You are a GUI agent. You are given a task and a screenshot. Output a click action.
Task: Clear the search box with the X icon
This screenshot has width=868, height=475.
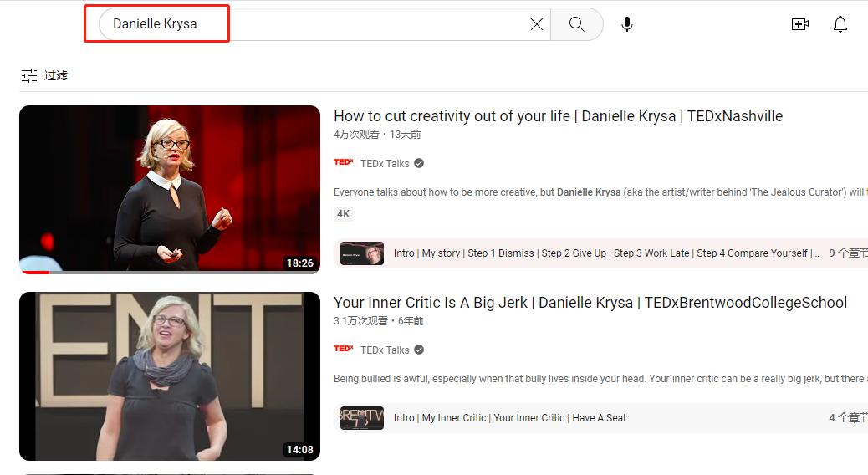pyautogui.click(x=536, y=24)
